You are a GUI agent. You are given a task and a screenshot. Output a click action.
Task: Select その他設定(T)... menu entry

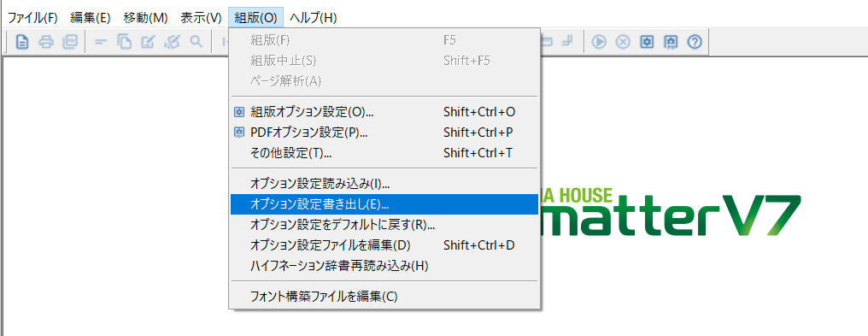point(384,153)
